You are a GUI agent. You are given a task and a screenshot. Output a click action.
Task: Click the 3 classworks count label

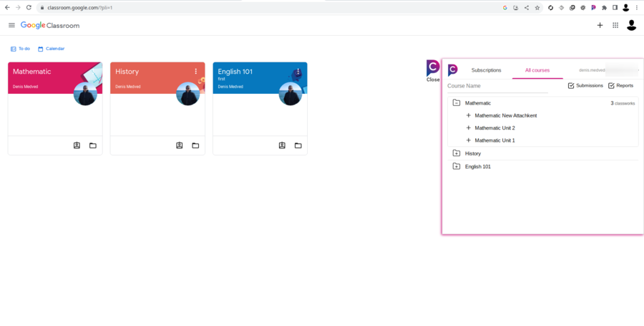coord(623,103)
